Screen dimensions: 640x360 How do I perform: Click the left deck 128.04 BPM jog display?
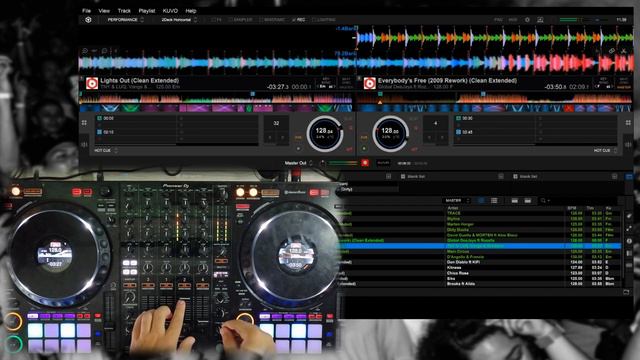pyautogui.click(x=324, y=133)
